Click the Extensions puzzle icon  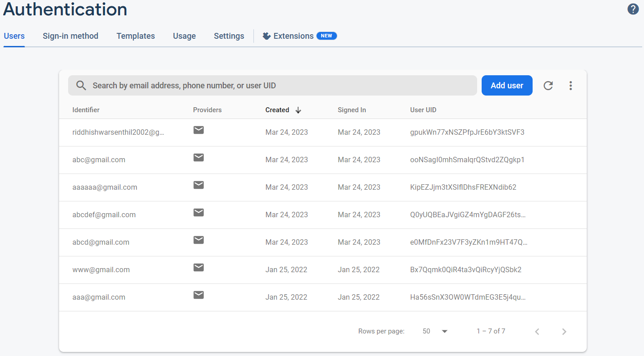pyautogui.click(x=267, y=36)
